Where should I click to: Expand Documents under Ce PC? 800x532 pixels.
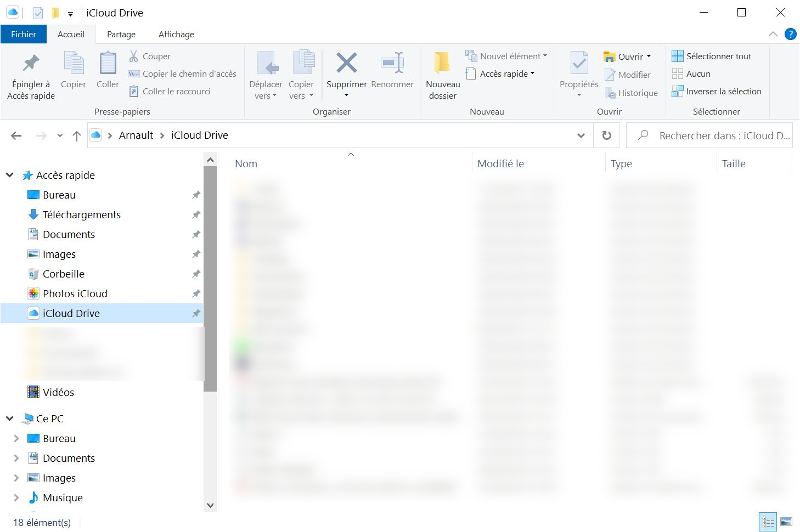coord(15,458)
